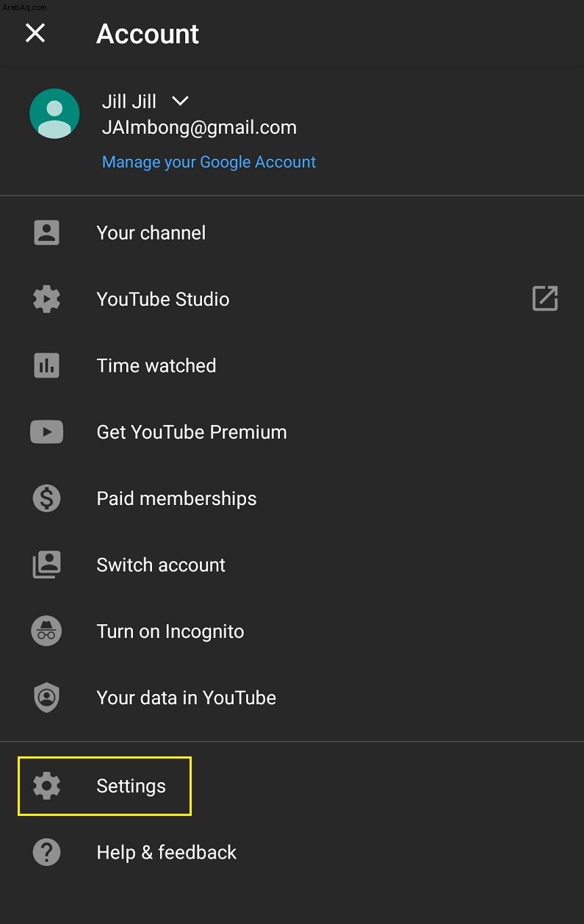Screen dimensions: 584x924
Task: Expand account switcher chevron beside Jill Jill
Action: pyautogui.click(x=179, y=101)
